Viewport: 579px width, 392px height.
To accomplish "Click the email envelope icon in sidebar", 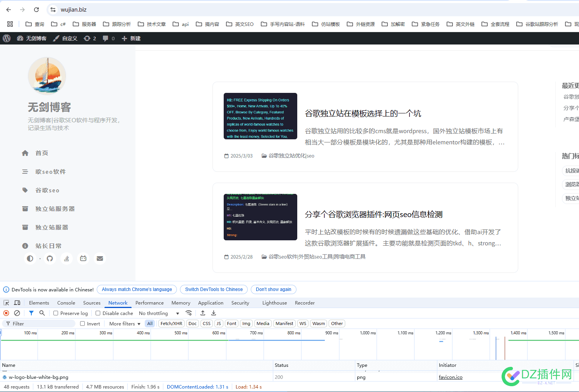I will coord(100,258).
